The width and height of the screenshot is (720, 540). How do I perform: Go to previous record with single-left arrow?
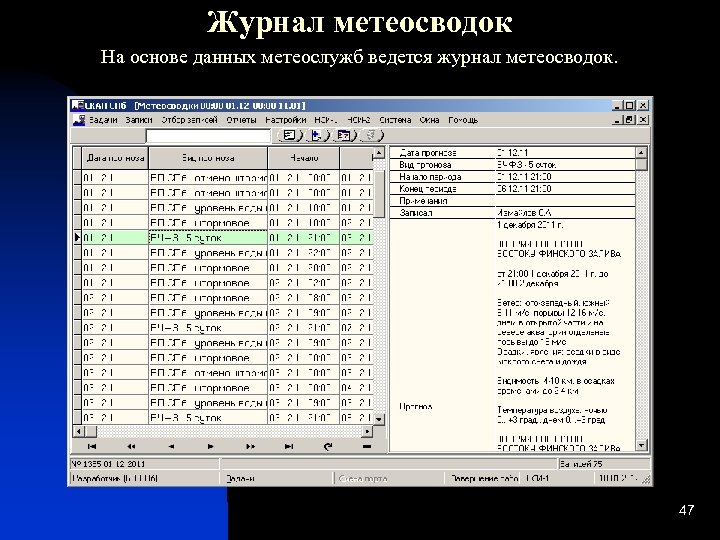(x=171, y=446)
